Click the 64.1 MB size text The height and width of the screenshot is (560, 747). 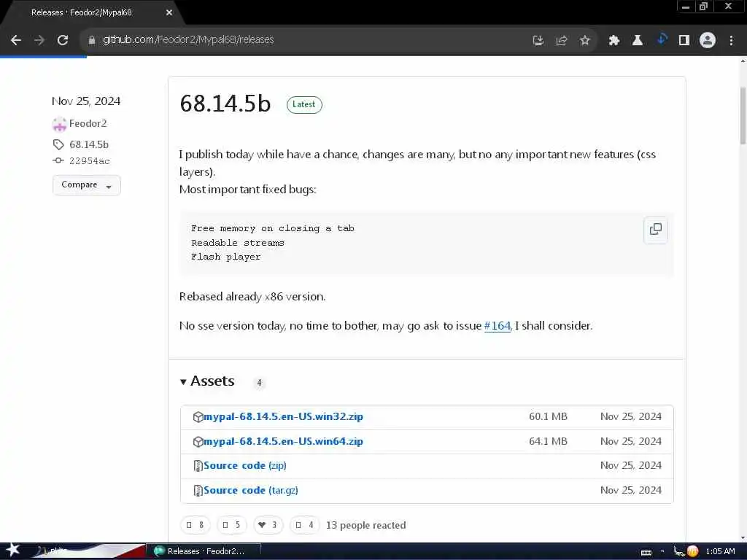coord(549,441)
